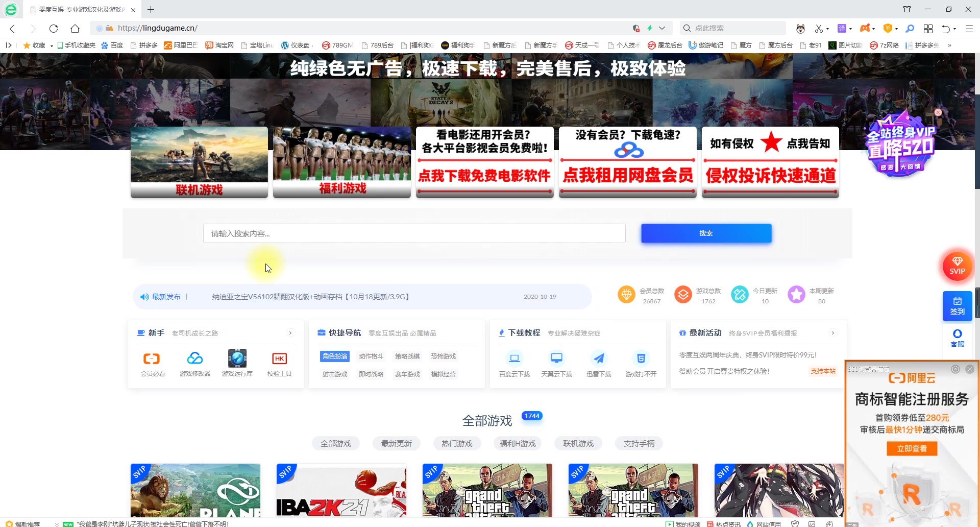Image resolution: width=980 pixels, height=527 pixels.
Task: Click the undo closed tab icon
Action: (946, 29)
